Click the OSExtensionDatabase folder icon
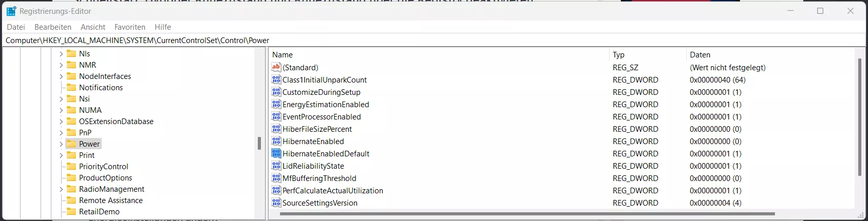Screen dimensions: 868x221 (x=71, y=121)
